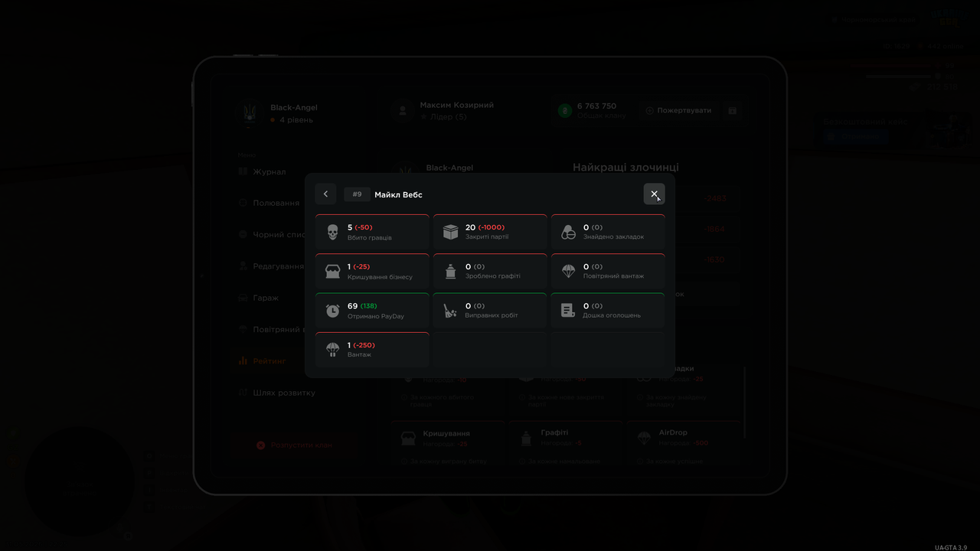Image resolution: width=980 pixels, height=551 pixels.
Task: Click the Максим Козирний leader name
Action: [x=456, y=105]
